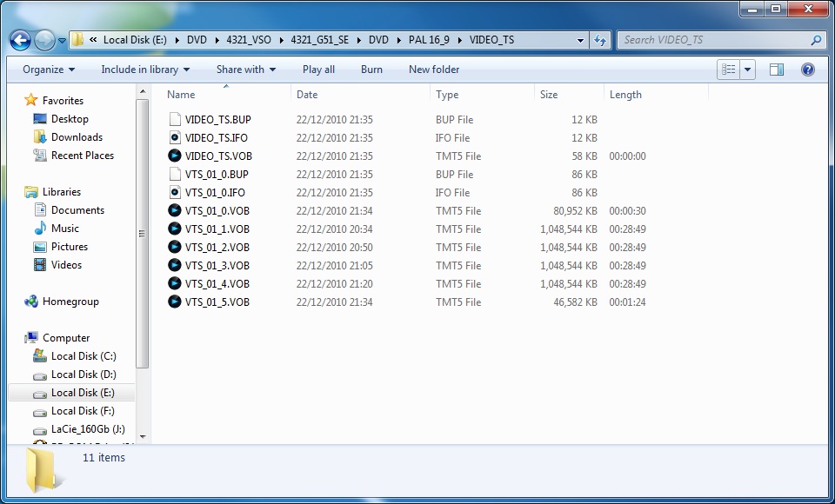Open the Organize menu
This screenshot has width=835, height=504.
[49, 70]
